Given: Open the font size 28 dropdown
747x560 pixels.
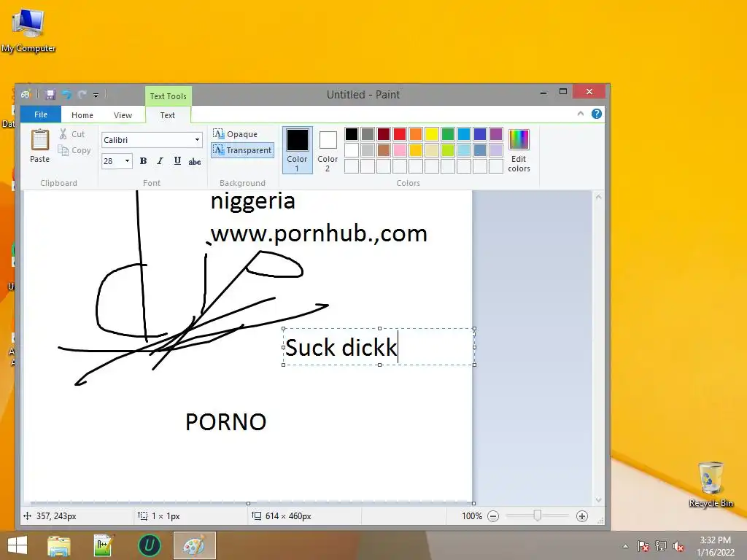Looking at the screenshot, I should pyautogui.click(x=127, y=161).
